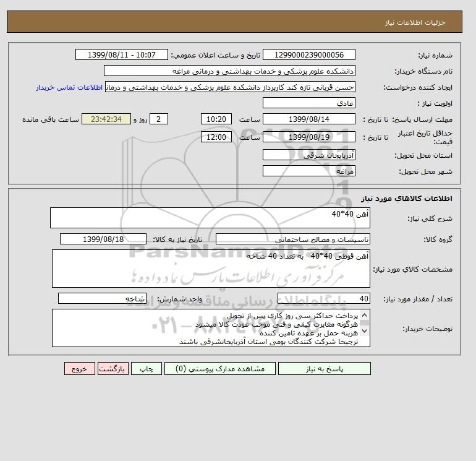The height and width of the screenshot is (461, 476).
Task: Click label استان محل تحویل
Action: pos(423,155)
